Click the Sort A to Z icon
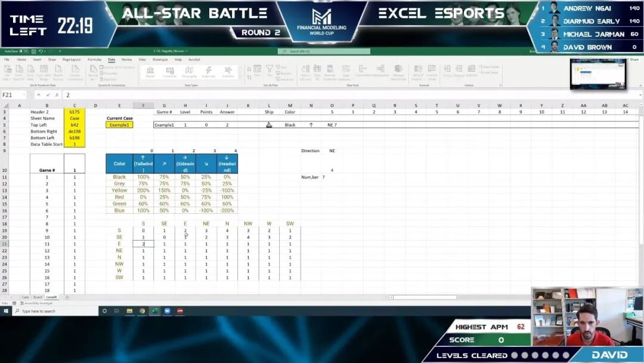The image size is (644, 363). 249,69
